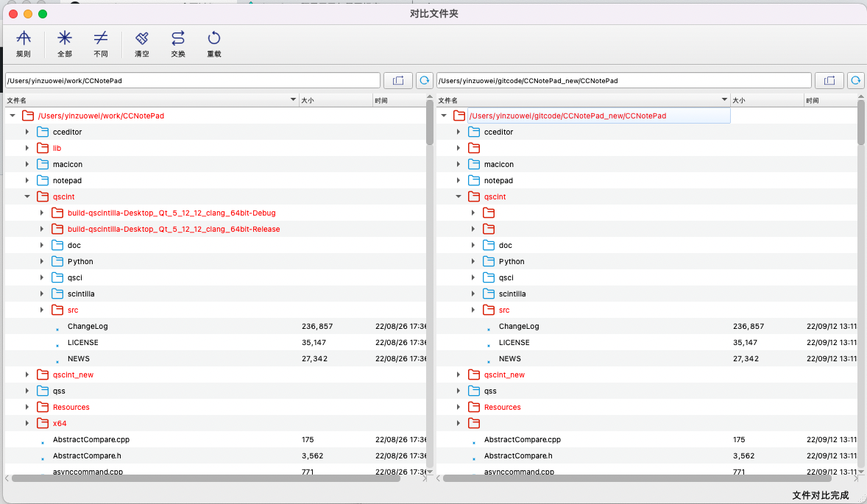Click the right pane refresh icon
This screenshot has height=504, width=867.
[856, 80]
